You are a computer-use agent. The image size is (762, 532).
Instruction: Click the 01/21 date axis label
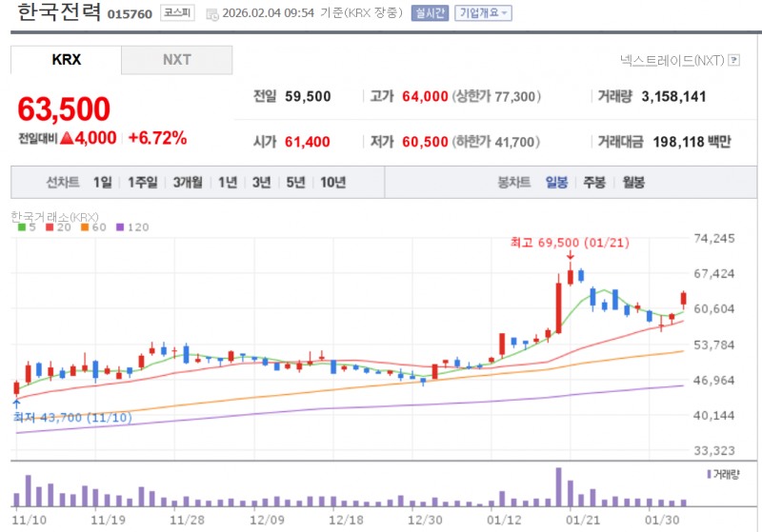(583, 521)
